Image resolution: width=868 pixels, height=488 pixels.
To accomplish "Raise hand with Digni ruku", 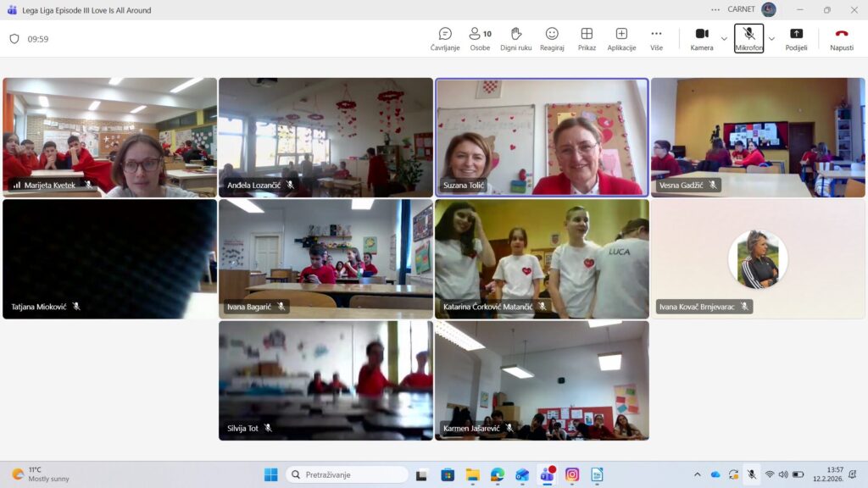I will [x=515, y=38].
